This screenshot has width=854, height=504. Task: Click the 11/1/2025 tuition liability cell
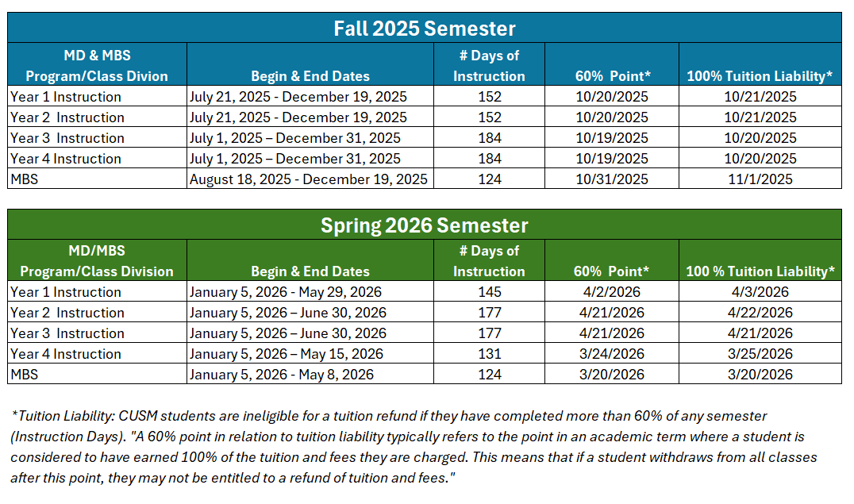tap(760, 179)
